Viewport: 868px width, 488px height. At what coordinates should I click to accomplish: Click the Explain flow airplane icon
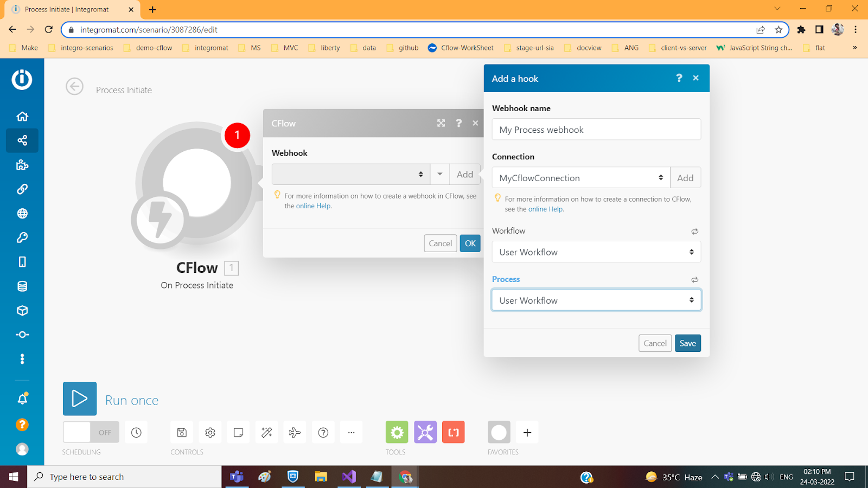(x=295, y=432)
